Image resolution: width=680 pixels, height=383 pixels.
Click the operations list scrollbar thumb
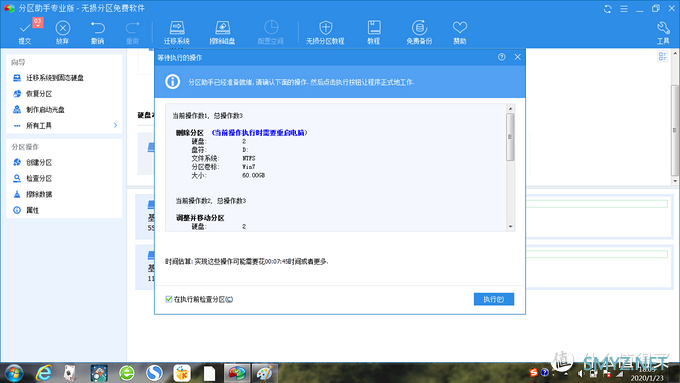(510, 137)
